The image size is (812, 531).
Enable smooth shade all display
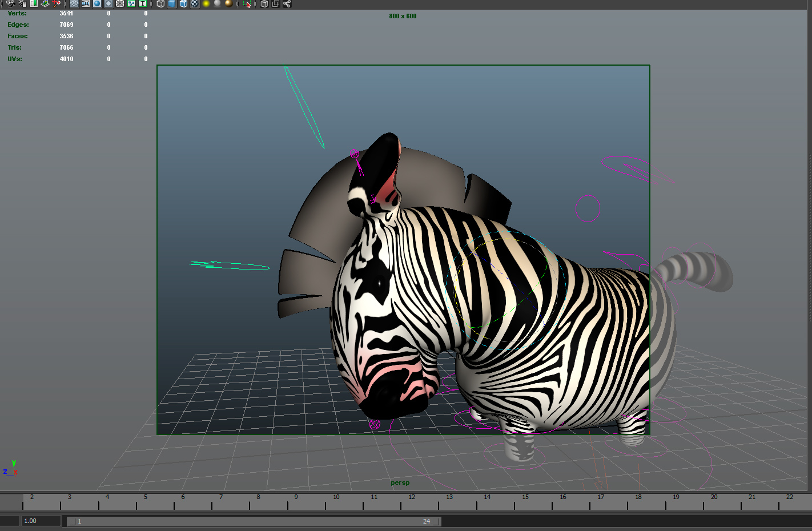pos(173,3)
